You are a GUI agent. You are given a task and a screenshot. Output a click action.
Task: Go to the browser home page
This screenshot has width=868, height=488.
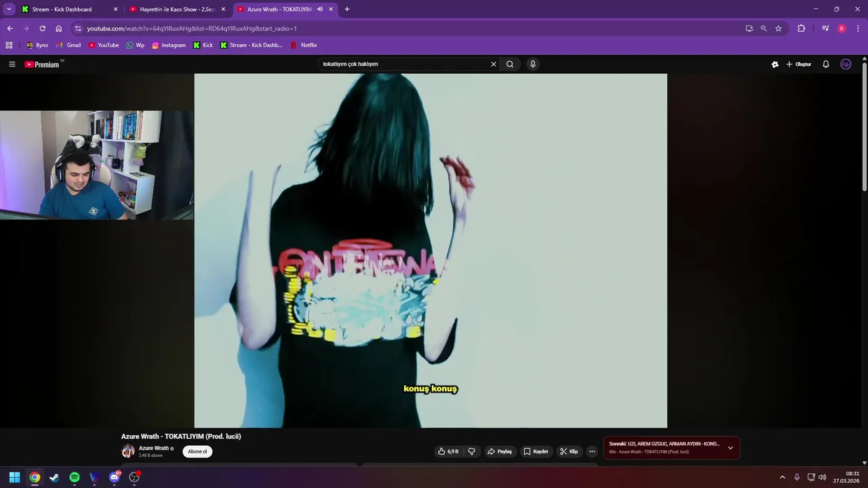58,28
